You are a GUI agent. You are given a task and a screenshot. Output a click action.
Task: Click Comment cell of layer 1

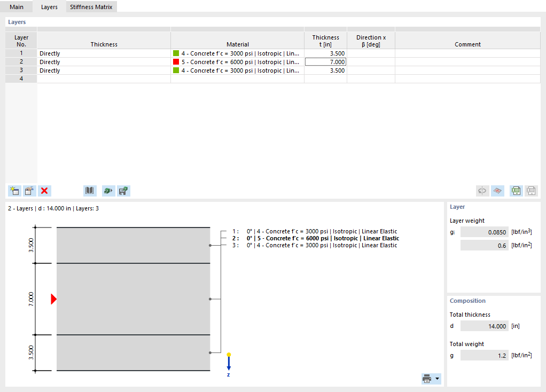tap(467, 53)
